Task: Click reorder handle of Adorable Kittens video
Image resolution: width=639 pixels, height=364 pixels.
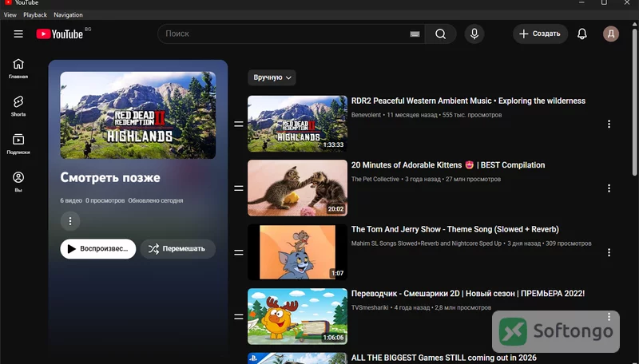Action: 239,188
